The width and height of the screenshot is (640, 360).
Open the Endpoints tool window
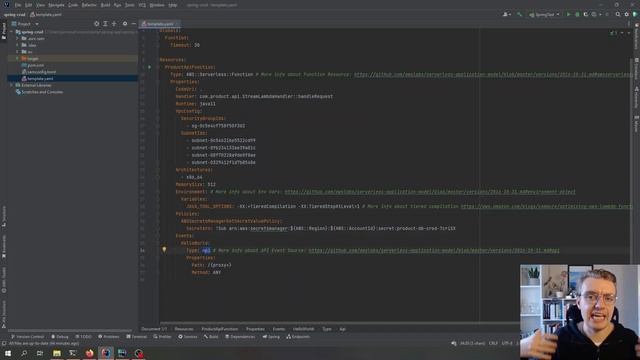click(298, 337)
